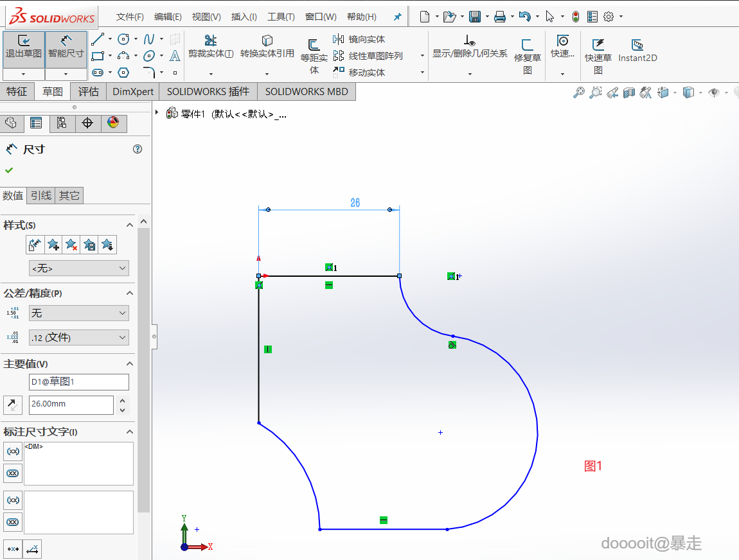Image resolution: width=739 pixels, height=560 pixels.
Task: Click the Save floppy disk icon
Action: 475,17
